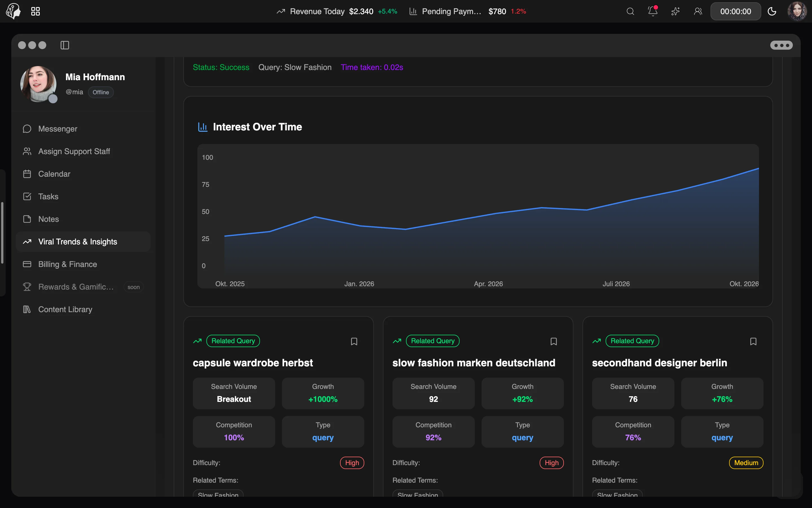The width and height of the screenshot is (812, 508).
Task: Click the trending arrow on slow fashion marken card
Action: pyautogui.click(x=397, y=341)
